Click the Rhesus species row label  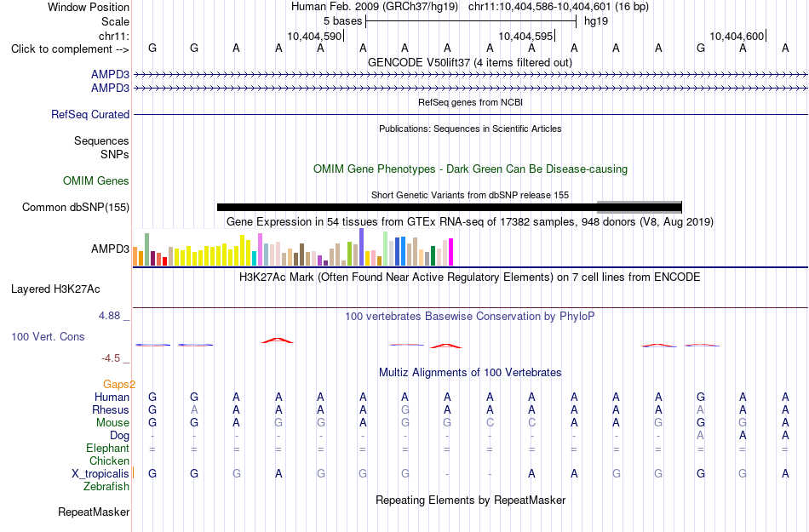[111, 409]
